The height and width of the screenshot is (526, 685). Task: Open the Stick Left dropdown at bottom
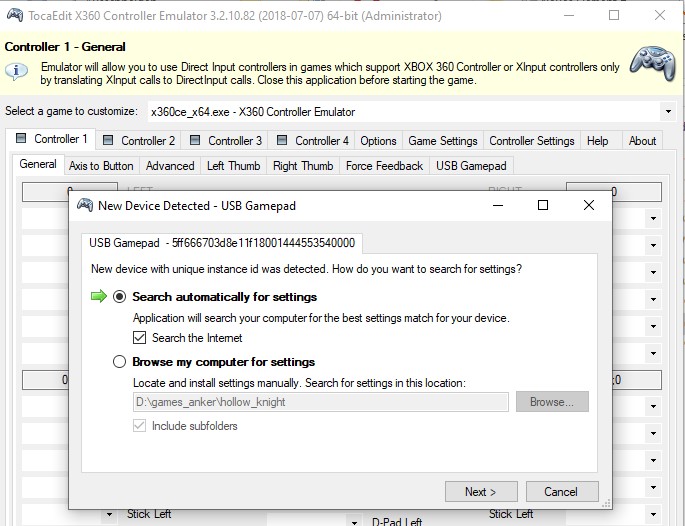coord(109,516)
